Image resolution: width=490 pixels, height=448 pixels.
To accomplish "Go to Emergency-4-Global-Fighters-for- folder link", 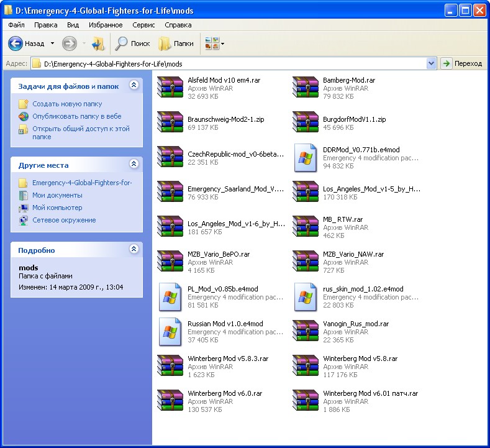I will 82,183.
